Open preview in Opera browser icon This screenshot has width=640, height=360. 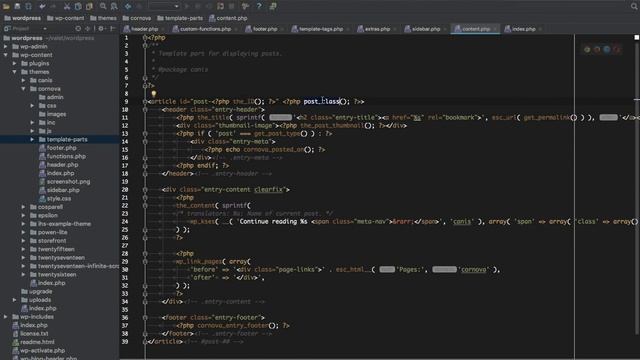(616, 49)
